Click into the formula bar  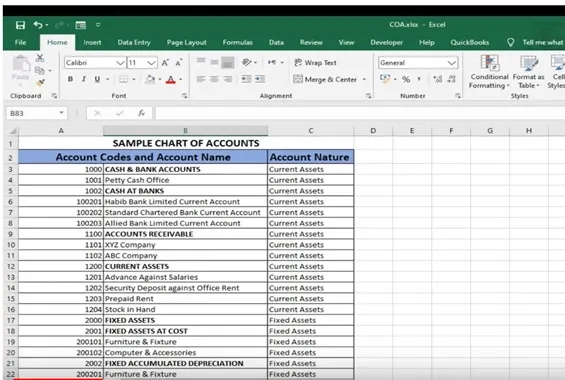[x=360, y=113]
